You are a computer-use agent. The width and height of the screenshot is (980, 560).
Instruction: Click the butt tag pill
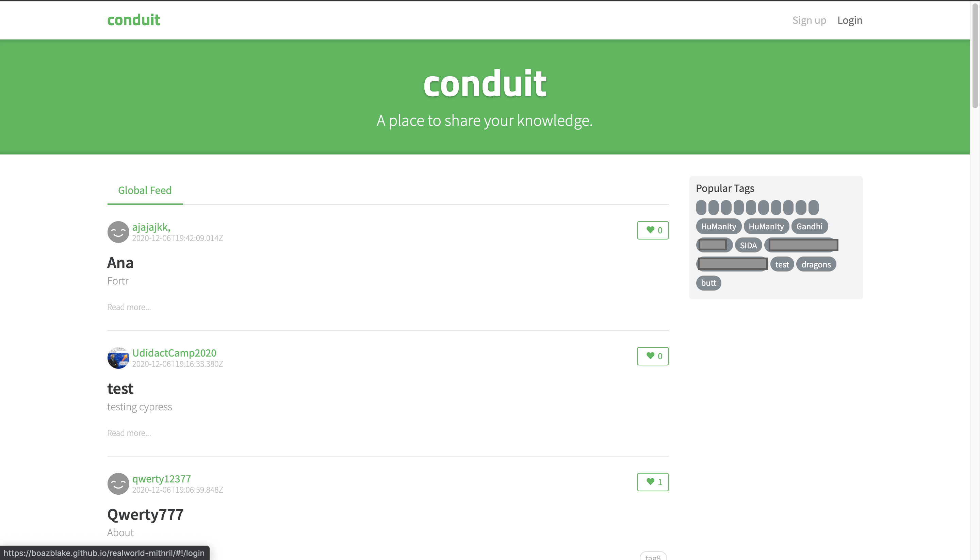tap(708, 283)
